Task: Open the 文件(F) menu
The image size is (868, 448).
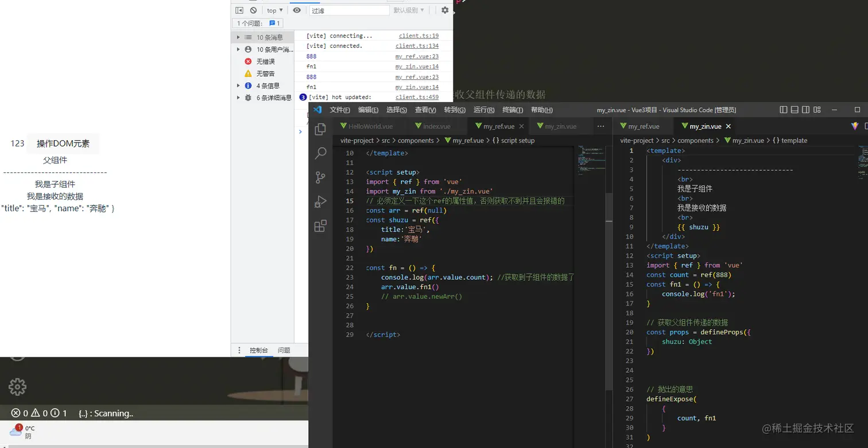Action: click(x=340, y=110)
